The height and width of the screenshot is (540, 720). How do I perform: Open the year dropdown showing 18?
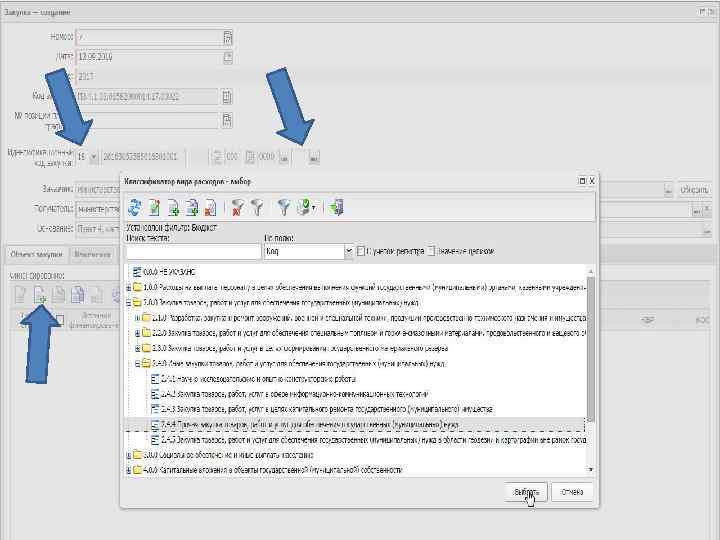[94, 157]
